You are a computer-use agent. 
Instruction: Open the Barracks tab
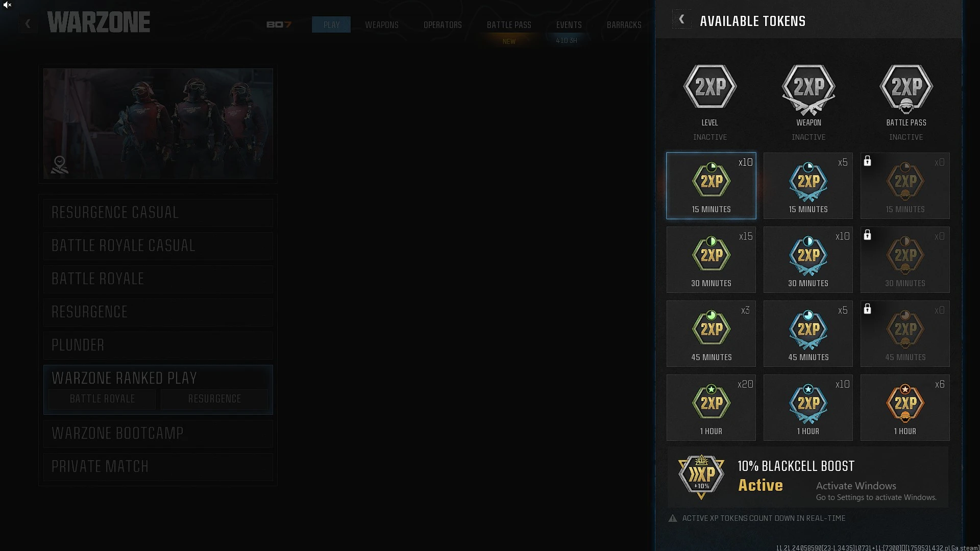point(624,24)
